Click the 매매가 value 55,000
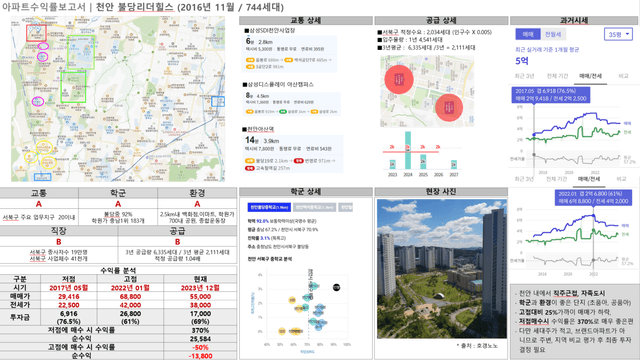The height and width of the screenshot is (360, 640). pos(200,296)
